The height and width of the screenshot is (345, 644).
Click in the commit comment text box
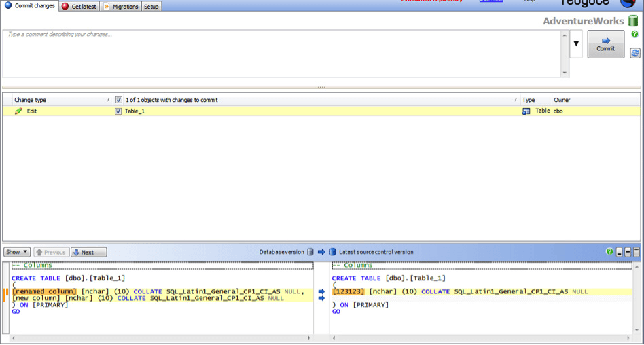(282, 54)
